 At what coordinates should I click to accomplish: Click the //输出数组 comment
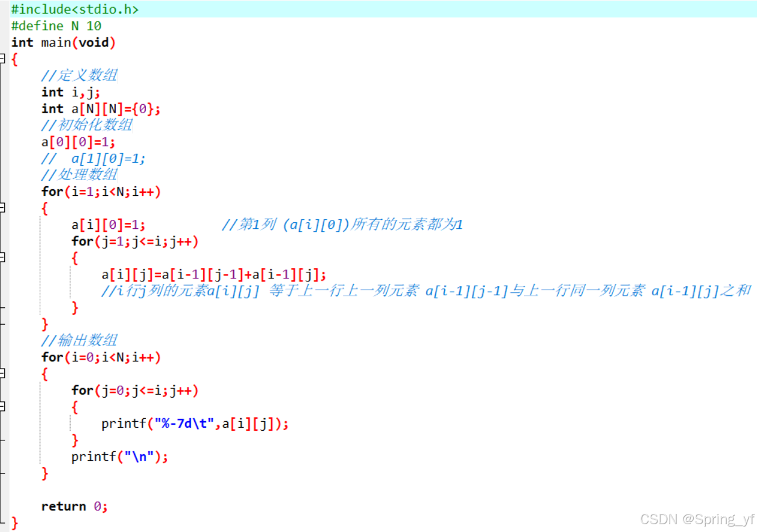79,340
